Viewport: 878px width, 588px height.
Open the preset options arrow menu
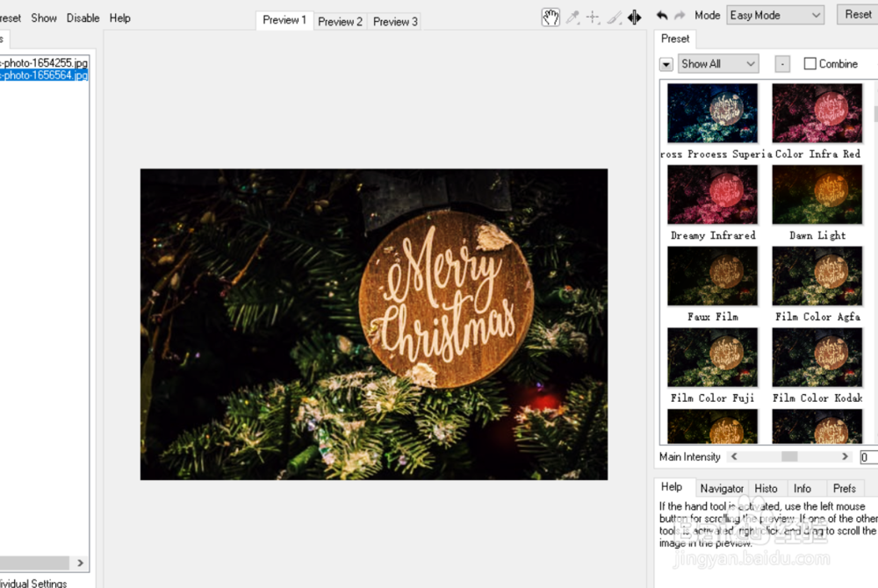[x=666, y=64]
